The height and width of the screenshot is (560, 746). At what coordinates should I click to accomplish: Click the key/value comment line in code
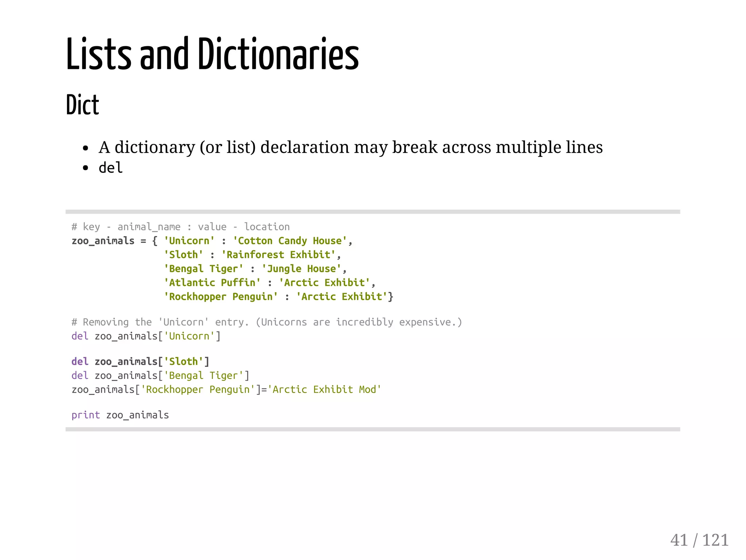click(x=180, y=227)
